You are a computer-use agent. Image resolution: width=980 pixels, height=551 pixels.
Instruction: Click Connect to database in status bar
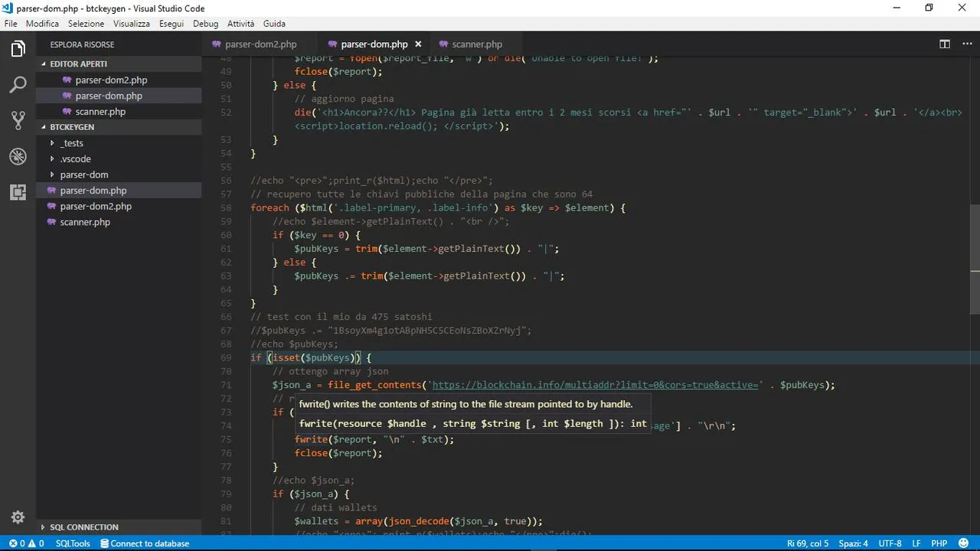(x=145, y=543)
